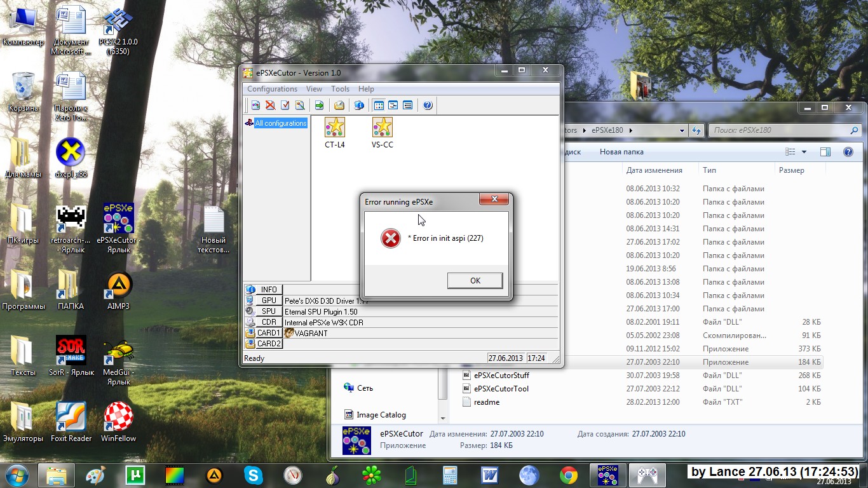This screenshot has height=488, width=868.
Task: Select the VS-CC configuration icon
Action: click(x=383, y=133)
